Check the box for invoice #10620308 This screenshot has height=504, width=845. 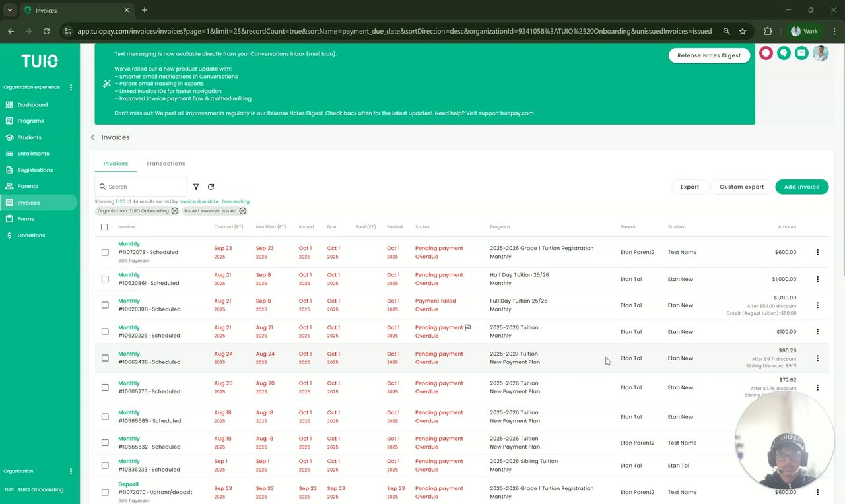105,305
